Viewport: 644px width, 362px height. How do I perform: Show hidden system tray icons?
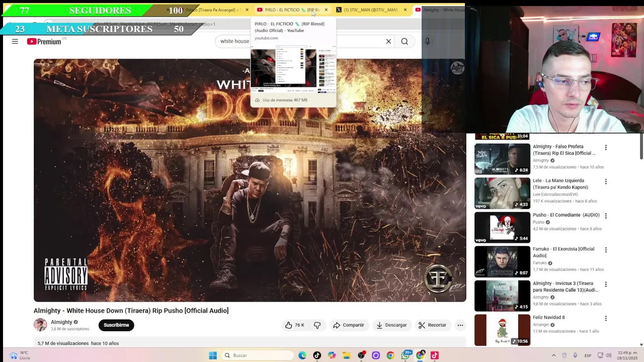pyautogui.click(x=553, y=355)
